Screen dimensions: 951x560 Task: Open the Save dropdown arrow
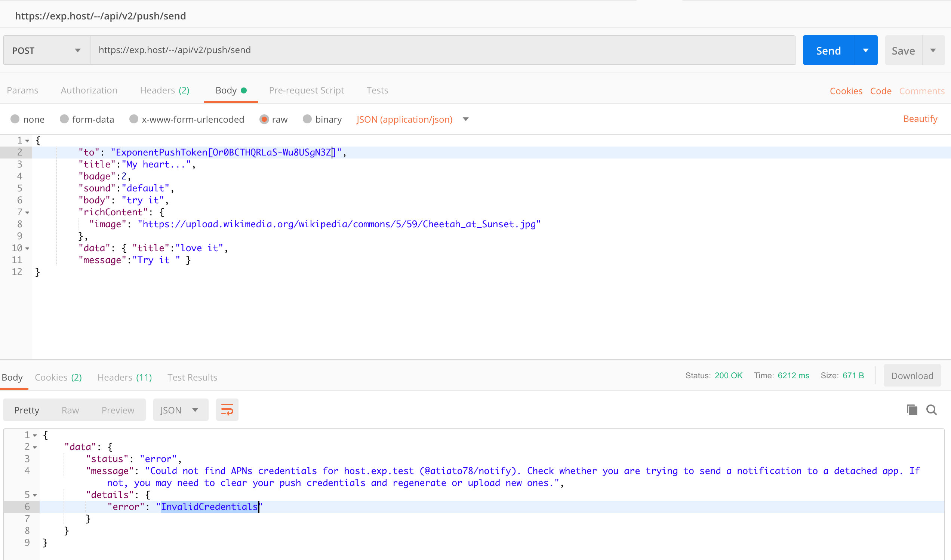click(x=934, y=50)
